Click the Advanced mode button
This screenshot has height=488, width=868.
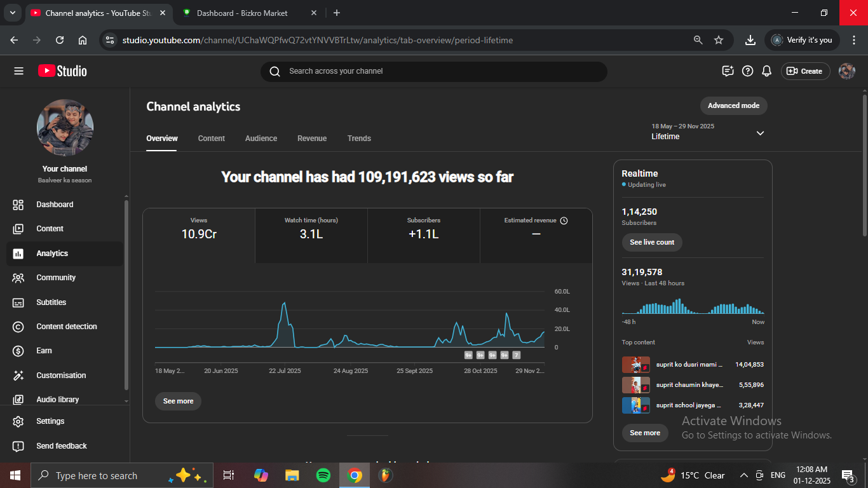pyautogui.click(x=733, y=105)
